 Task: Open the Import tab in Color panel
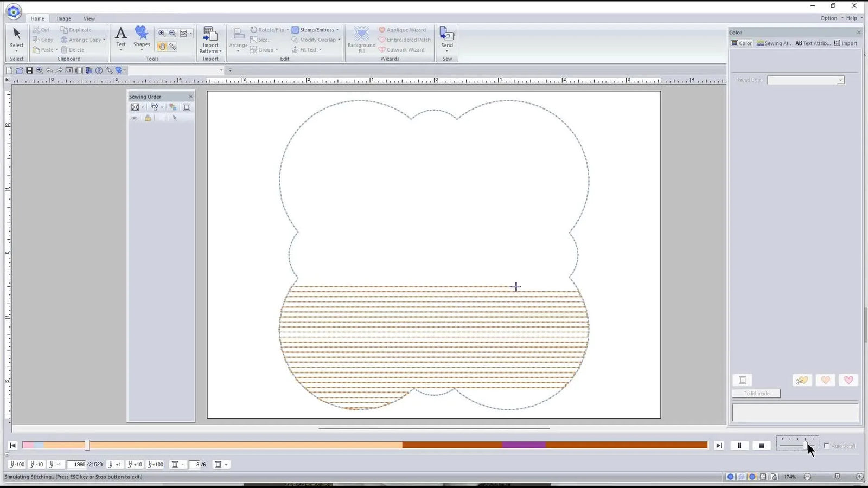(846, 43)
